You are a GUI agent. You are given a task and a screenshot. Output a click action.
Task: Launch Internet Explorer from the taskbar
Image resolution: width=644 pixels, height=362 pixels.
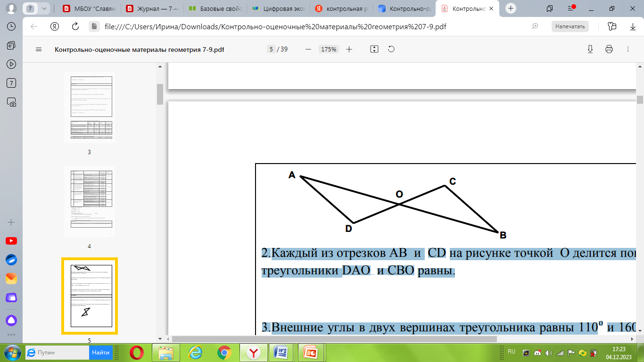[x=195, y=353]
